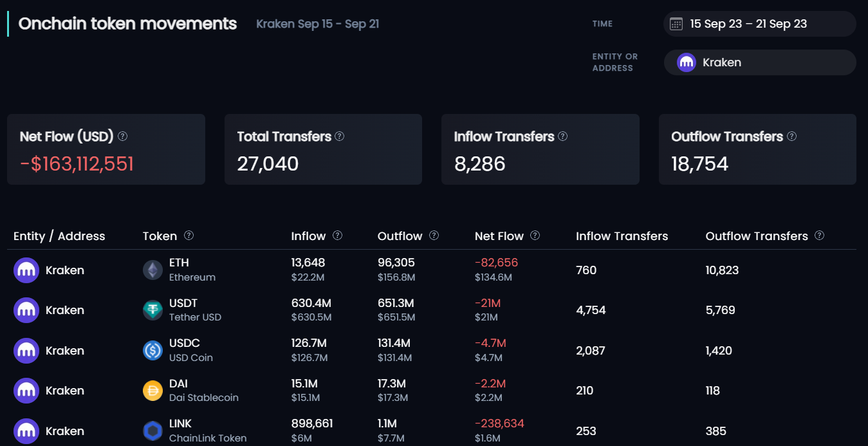Click the Total Transfers value 27,040

click(268, 164)
